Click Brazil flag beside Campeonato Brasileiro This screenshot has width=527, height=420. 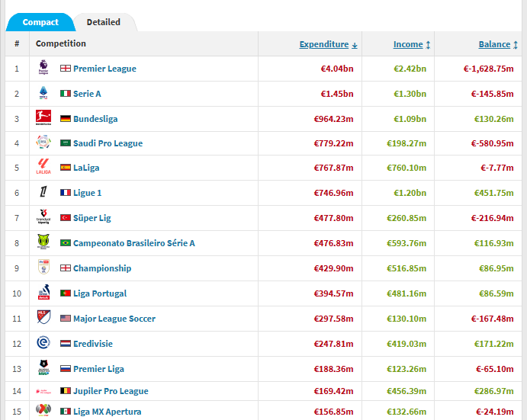(65, 242)
